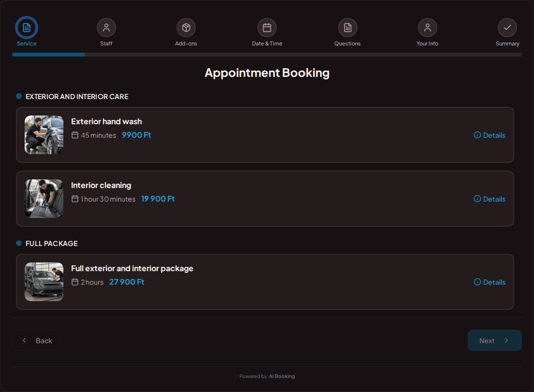Click the 27 900 Ft price
The width and height of the screenshot is (534, 392).
(127, 282)
